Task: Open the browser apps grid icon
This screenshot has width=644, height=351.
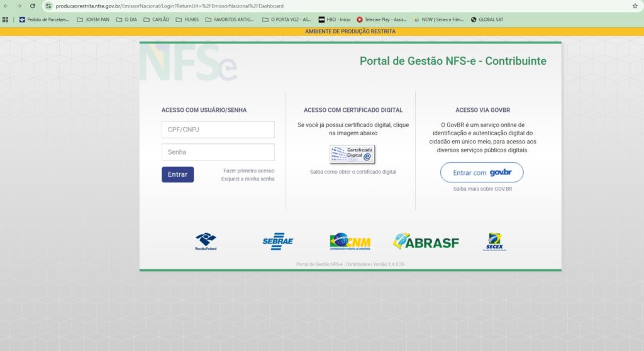Action: pos(6,19)
